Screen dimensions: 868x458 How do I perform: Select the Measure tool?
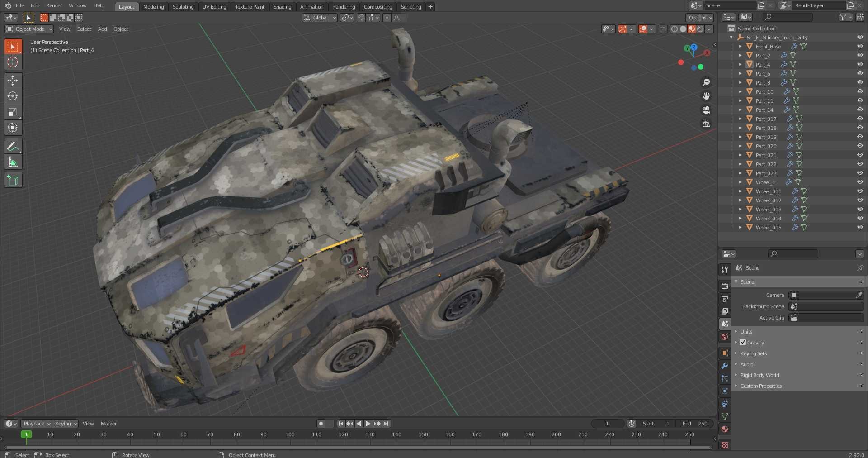point(13,162)
